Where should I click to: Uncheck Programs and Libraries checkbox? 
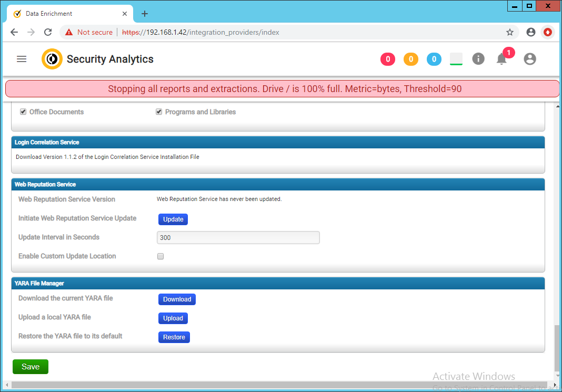pyautogui.click(x=159, y=112)
